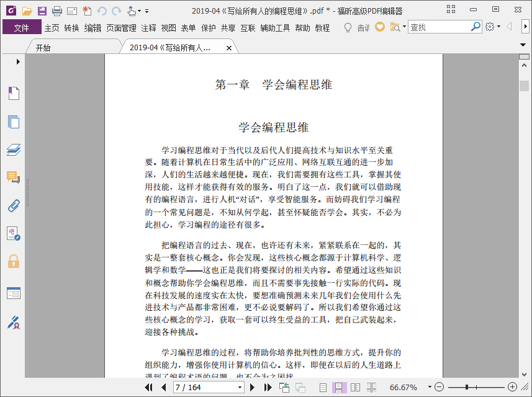Open the Comments panel

14,177
